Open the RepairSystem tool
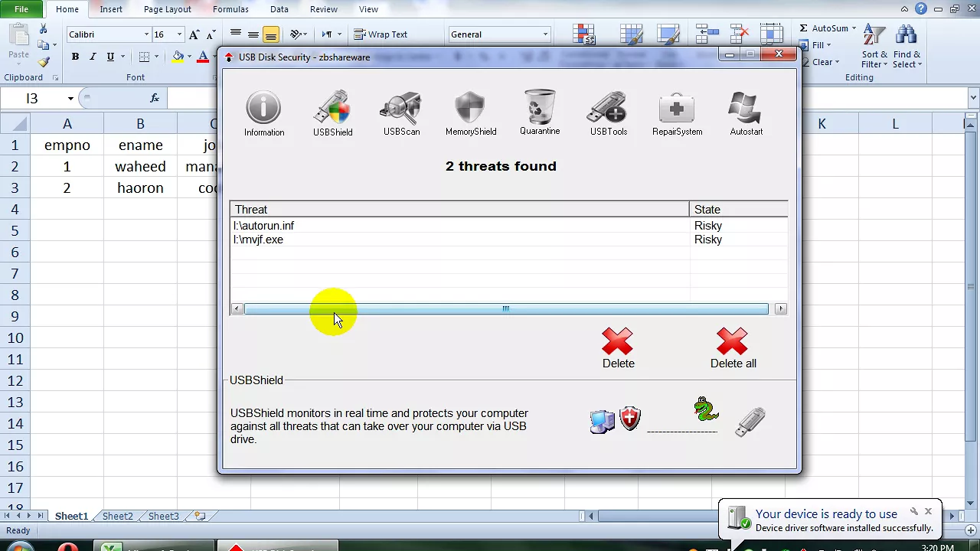 click(677, 114)
